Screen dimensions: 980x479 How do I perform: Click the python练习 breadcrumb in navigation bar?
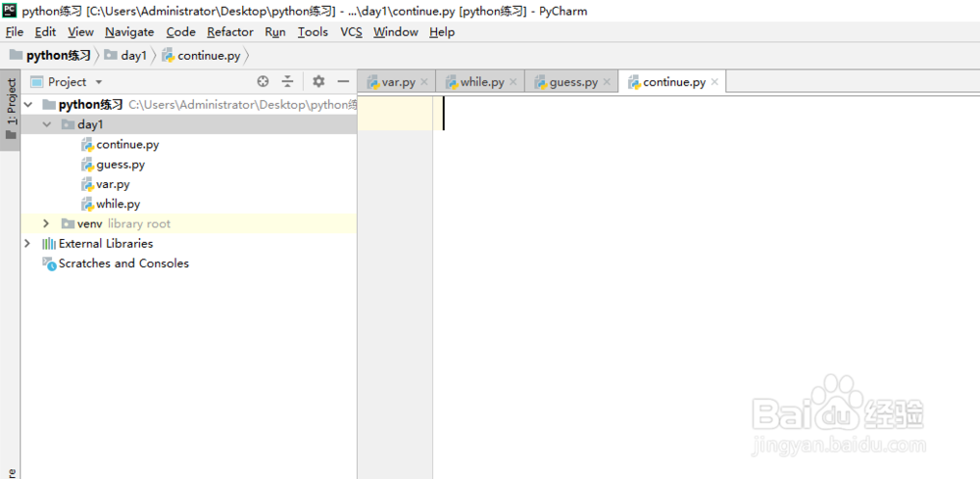click(x=51, y=56)
